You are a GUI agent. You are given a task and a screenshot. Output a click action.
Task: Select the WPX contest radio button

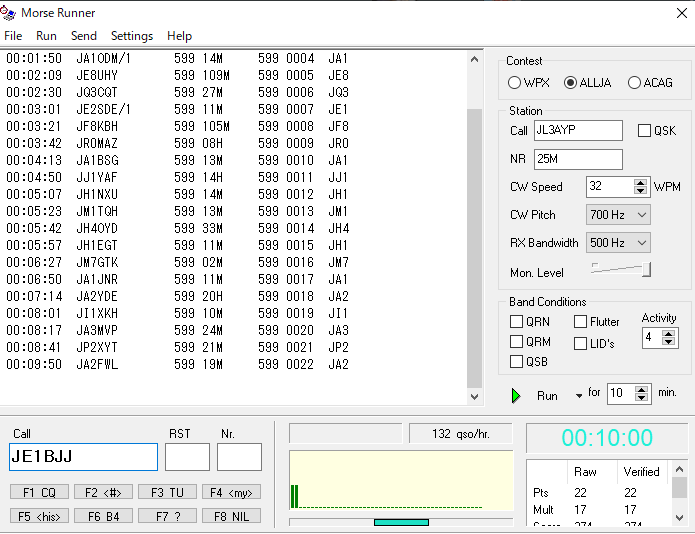coord(515,83)
